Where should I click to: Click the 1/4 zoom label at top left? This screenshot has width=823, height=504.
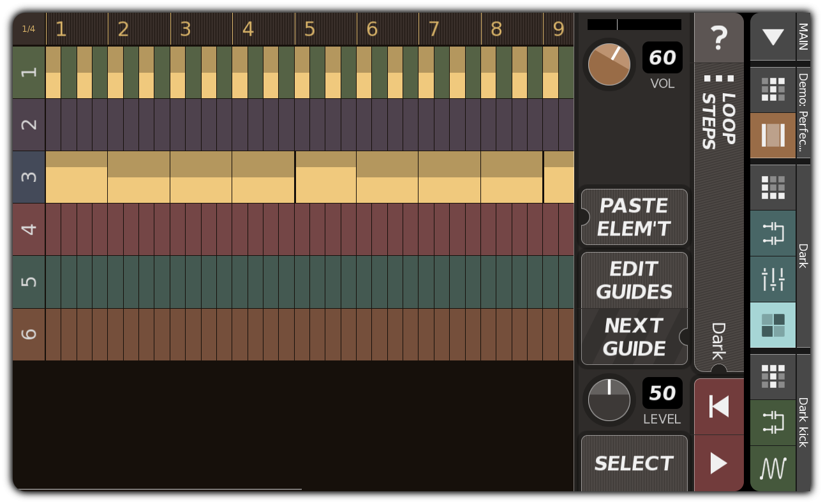coord(27,28)
